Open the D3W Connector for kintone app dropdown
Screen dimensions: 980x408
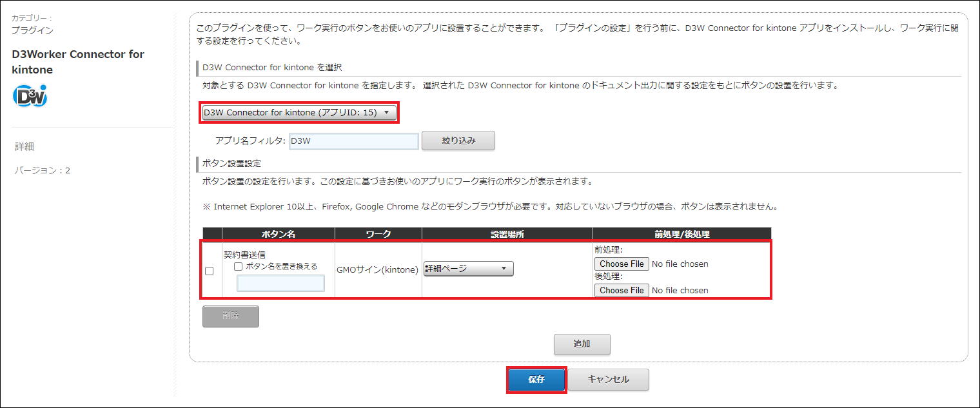click(299, 113)
